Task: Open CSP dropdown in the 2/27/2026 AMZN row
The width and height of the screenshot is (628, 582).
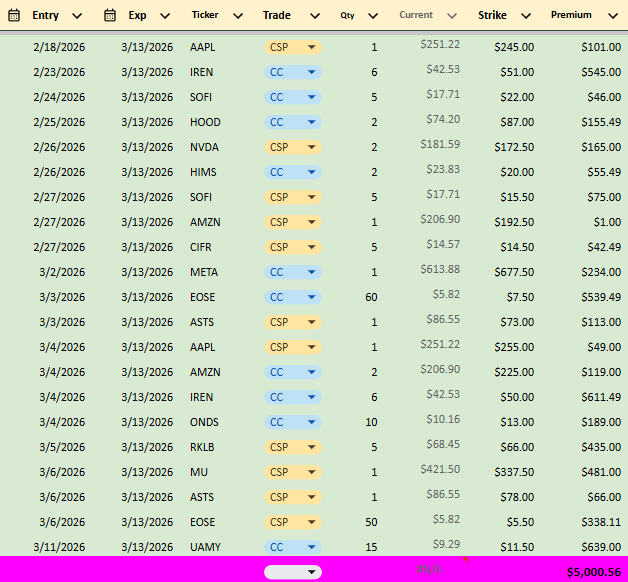Action: [x=293, y=222]
